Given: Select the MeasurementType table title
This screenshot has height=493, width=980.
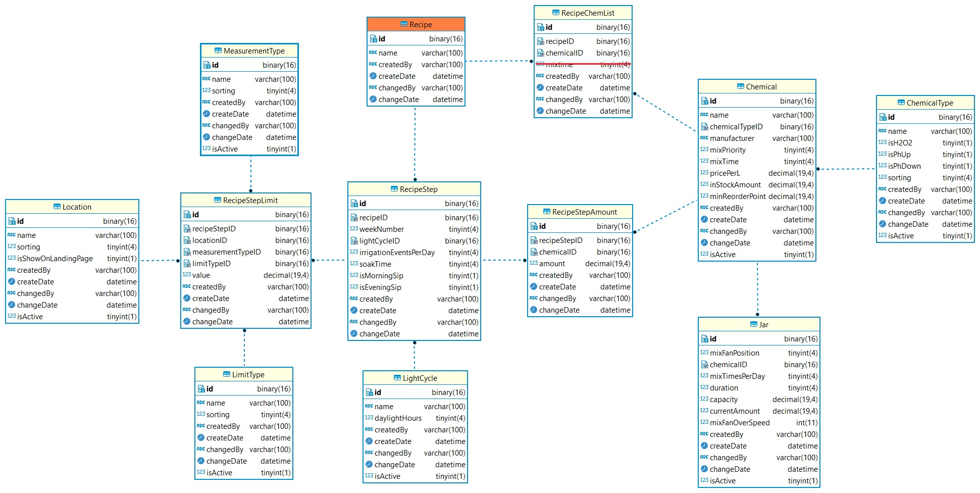Looking at the screenshot, I should pyautogui.click(x=254, y=51).
